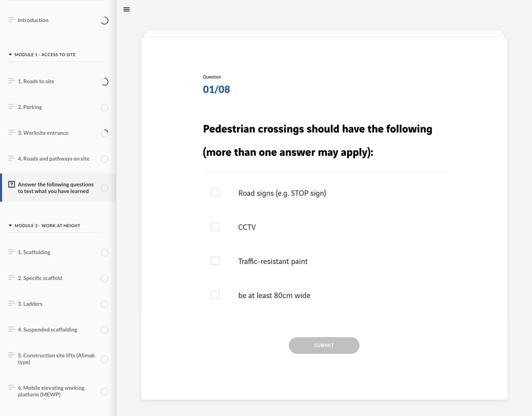Click Introduction progress circle
The image size is (532, 416).
[104, 21]
